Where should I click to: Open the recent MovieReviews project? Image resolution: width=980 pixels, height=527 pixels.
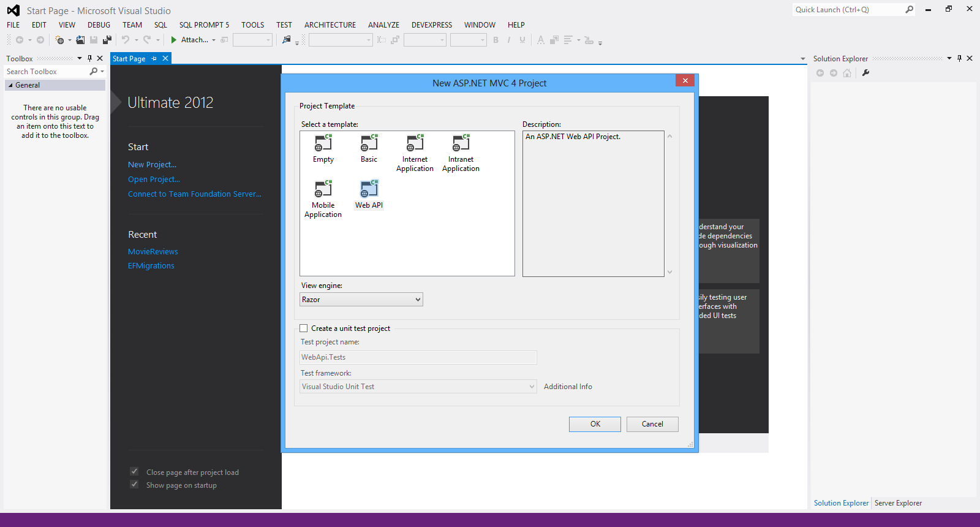click(x=153, y=252)
